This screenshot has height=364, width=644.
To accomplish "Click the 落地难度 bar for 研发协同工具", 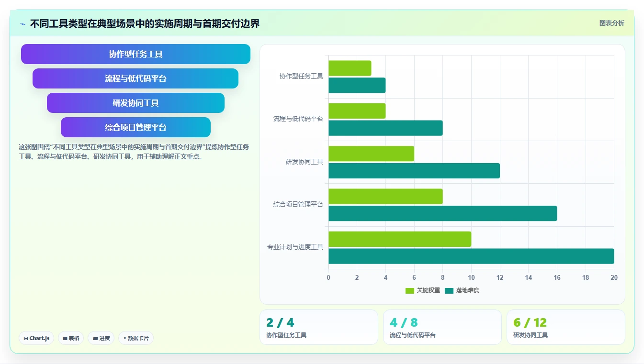I will pyautogui.click(x=414, y=171).
